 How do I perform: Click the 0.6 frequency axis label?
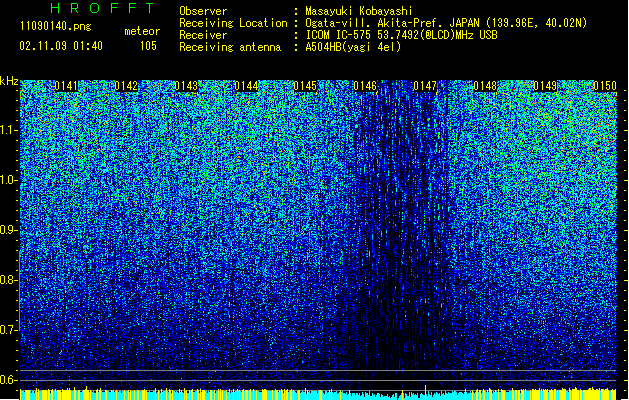[x=9, y=380]
